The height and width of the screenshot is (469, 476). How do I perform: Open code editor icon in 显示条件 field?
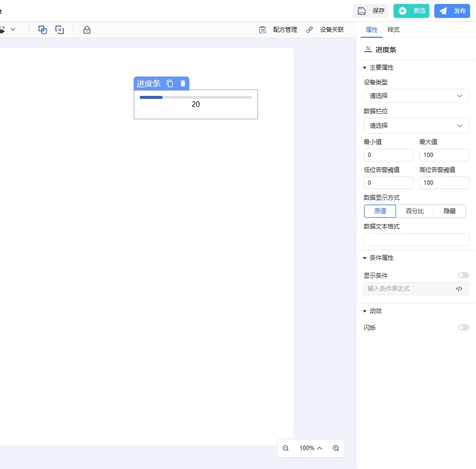(459, 289)
